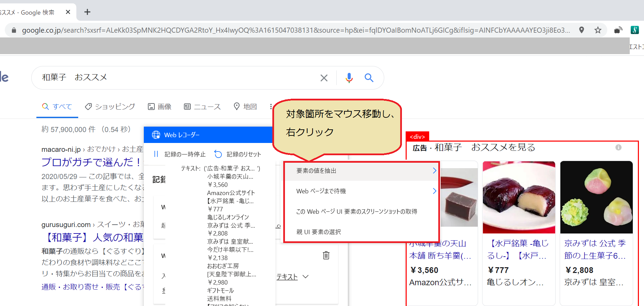Click the ad info icon beside おススメを見る

[x=618, y=147]
